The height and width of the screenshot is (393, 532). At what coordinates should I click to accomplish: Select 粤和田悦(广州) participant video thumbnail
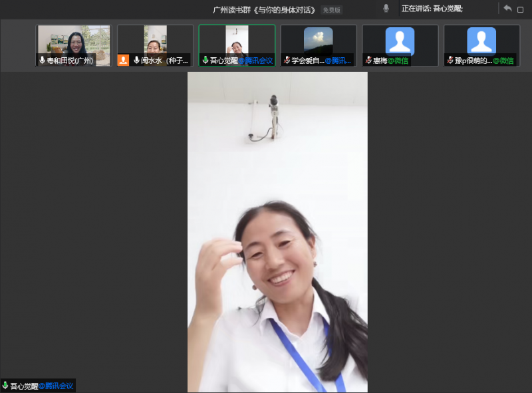74,41
